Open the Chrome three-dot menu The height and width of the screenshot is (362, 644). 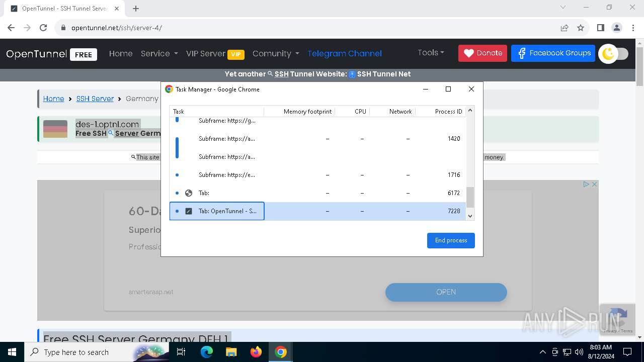632,28
